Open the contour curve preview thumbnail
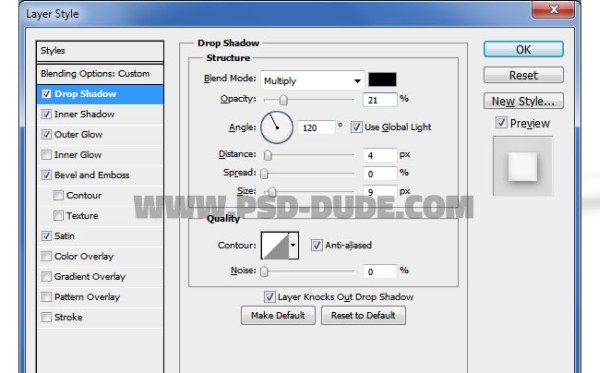600x373 pixels. tap(275, 245)
